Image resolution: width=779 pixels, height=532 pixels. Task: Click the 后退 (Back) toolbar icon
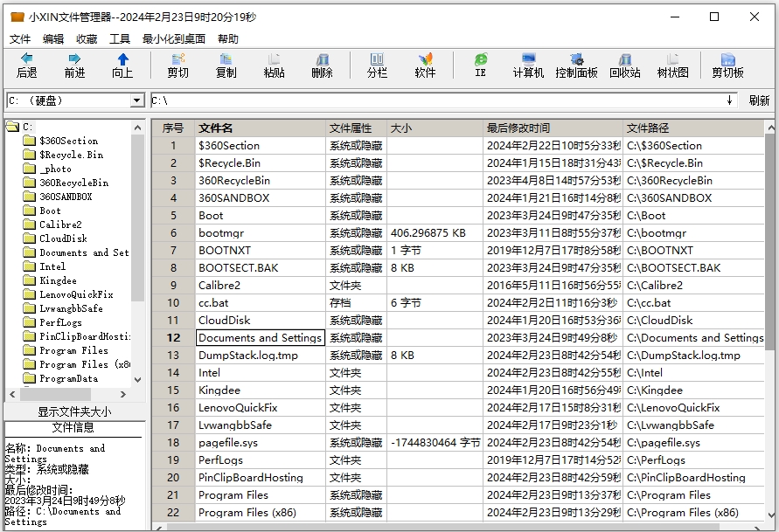[x=27, y=65]
